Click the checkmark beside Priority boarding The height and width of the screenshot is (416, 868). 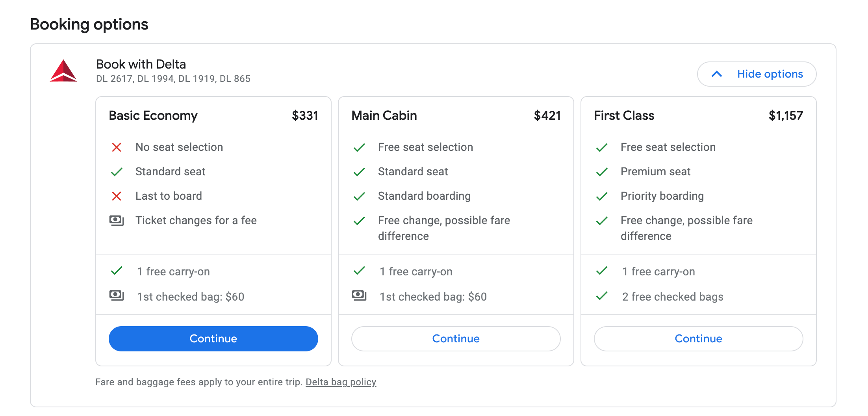click(602, 196)
